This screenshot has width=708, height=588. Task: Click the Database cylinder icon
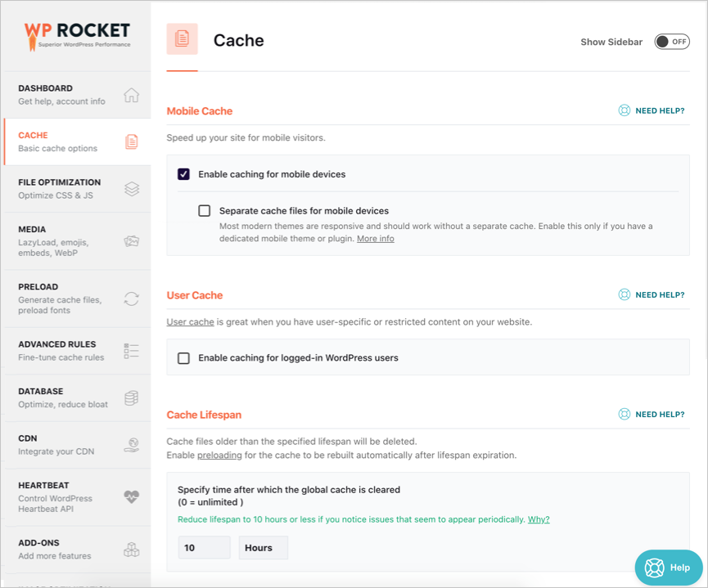coord(131,397)
